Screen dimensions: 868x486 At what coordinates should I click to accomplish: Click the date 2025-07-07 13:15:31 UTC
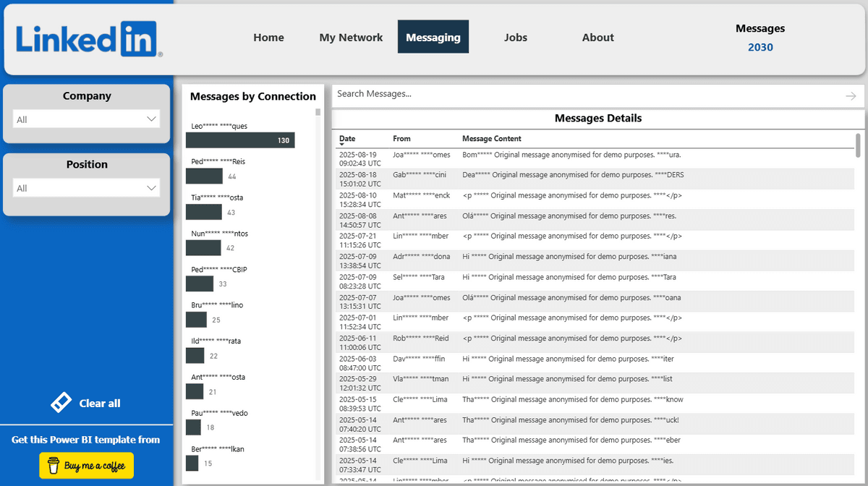tap(359, 302)
